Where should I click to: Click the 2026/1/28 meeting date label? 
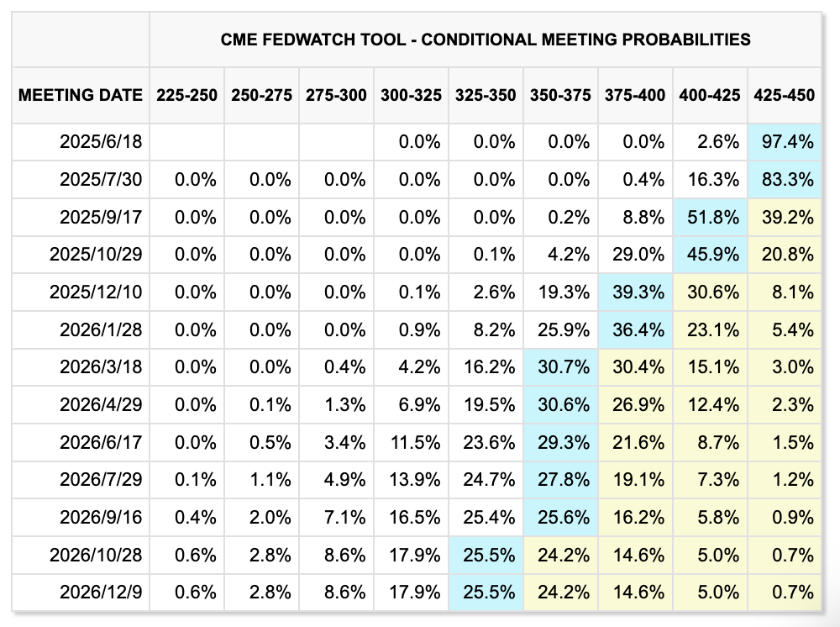[x=102, y=330]
